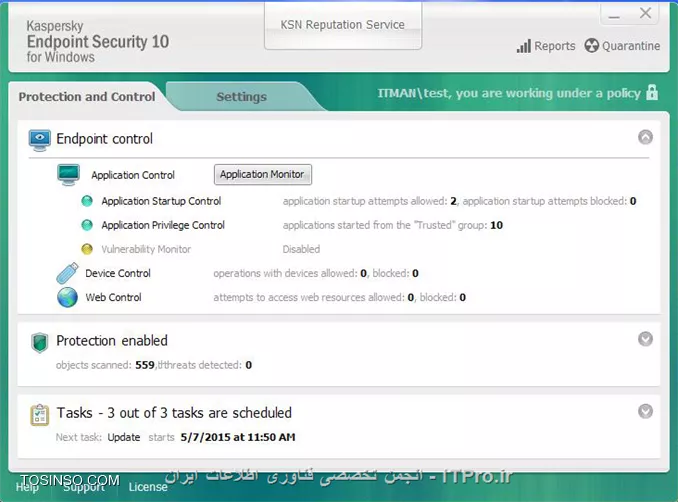The height and width of the screenshot is (502, 678).
Task: Click the Disabled status of Vulnerability Monitor
Action: [x=301, y=249]
